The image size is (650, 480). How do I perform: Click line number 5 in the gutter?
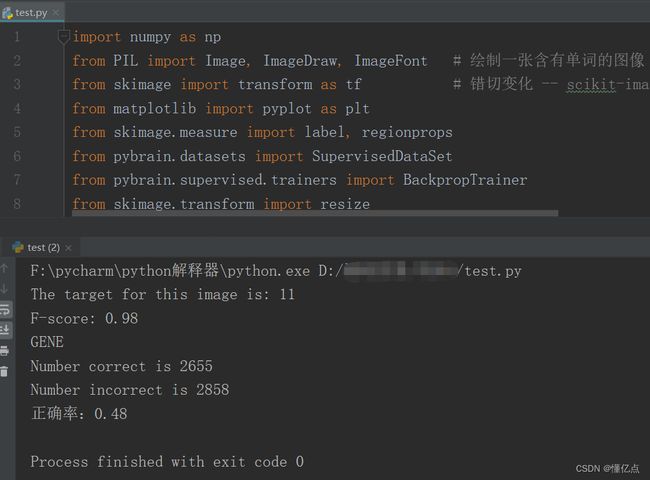coord(16,132)
